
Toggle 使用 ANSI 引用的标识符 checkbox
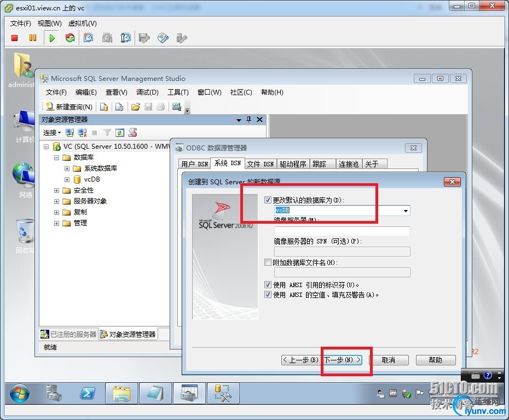click(268, 285)
